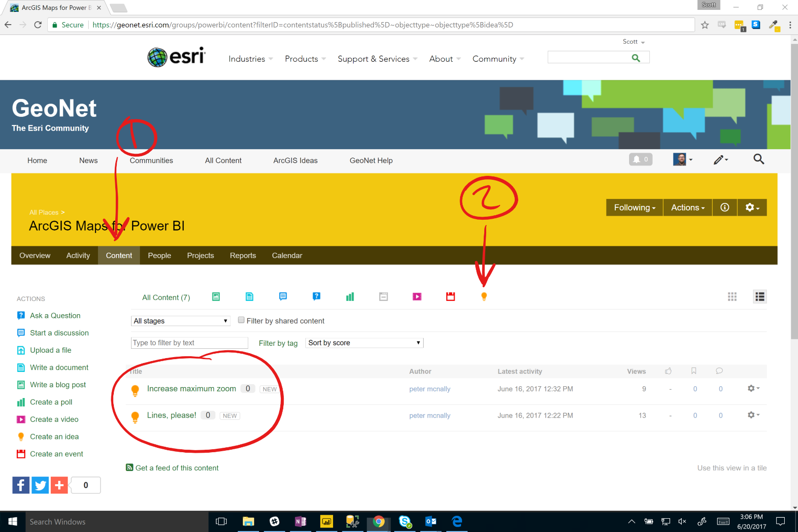Go to ArcGIS Ideas in navigation
Screen dimensions: 798x532
click(x=296, y=161)
